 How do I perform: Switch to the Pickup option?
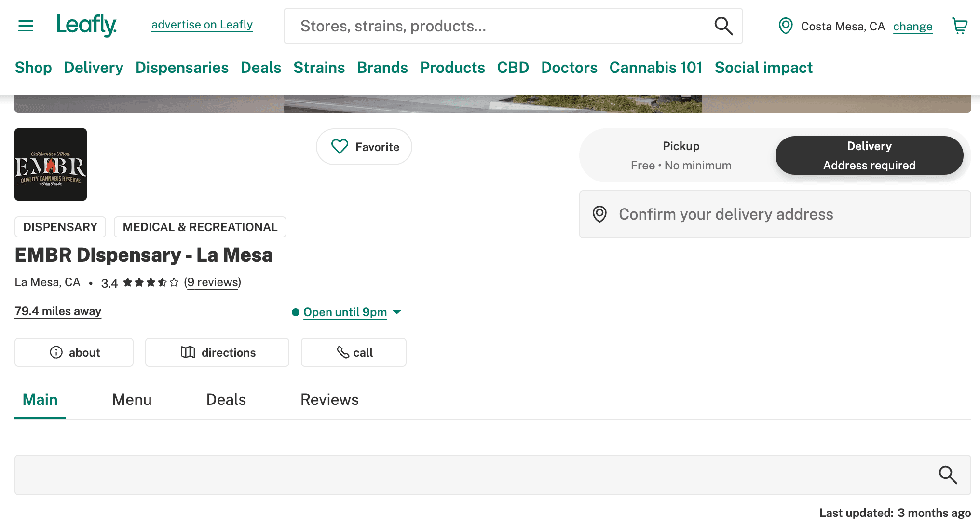[681, 155]
